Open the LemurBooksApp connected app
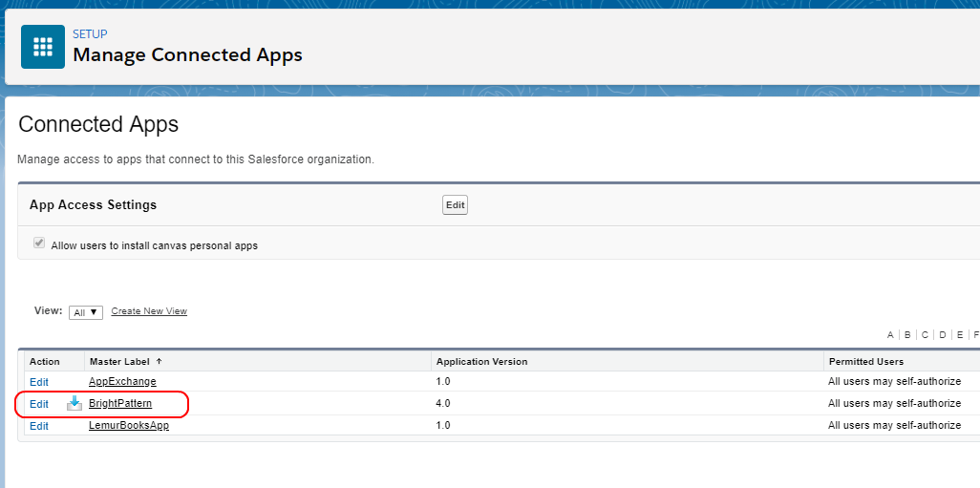The width and height of the screenshot is (980, 488). pyautogui.click(x=129, y=426)
